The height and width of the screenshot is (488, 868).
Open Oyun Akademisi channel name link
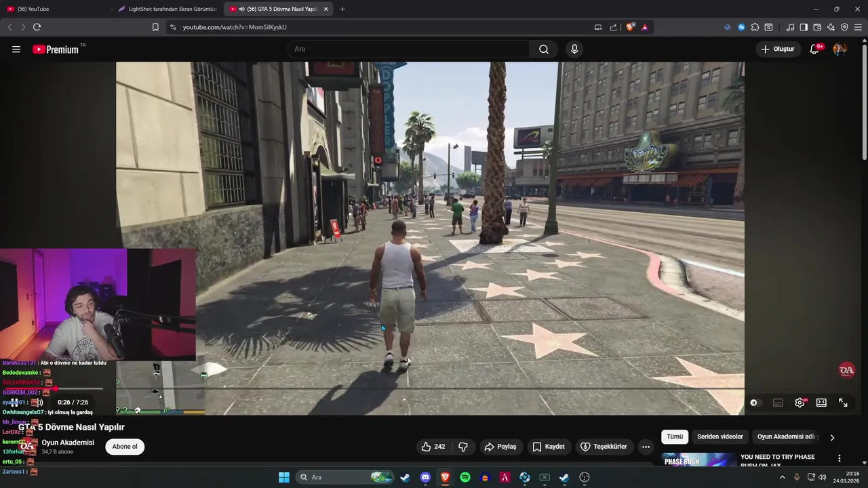pyautogui.click(x=68, y=443)
